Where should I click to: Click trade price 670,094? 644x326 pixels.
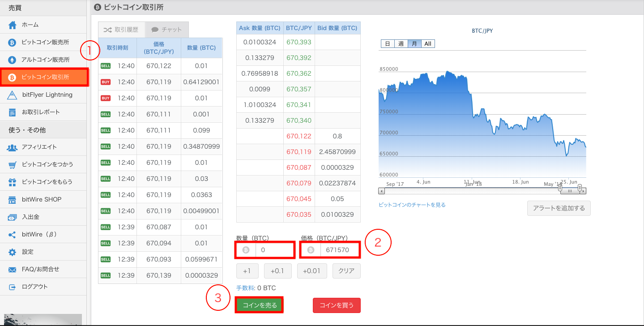(x=159, y=243)
